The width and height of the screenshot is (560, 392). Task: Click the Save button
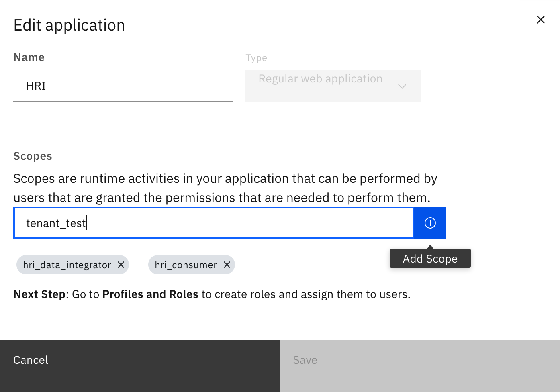[x=420, y=366]
